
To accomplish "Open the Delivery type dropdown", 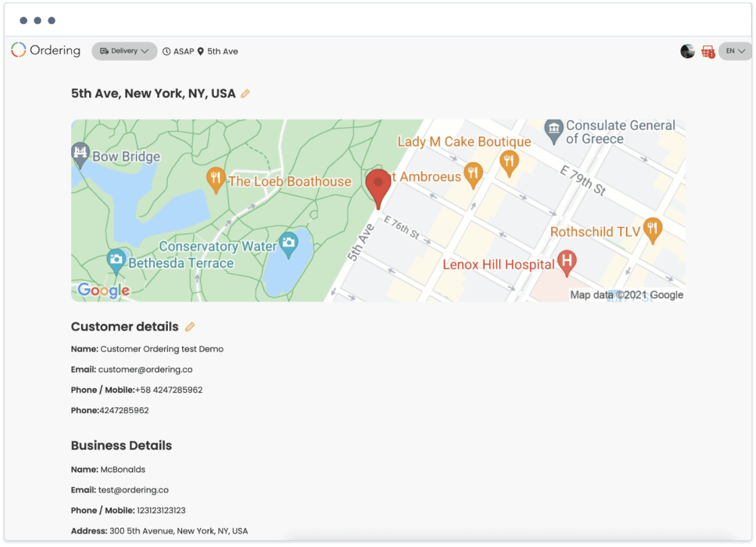I will 124,51.
